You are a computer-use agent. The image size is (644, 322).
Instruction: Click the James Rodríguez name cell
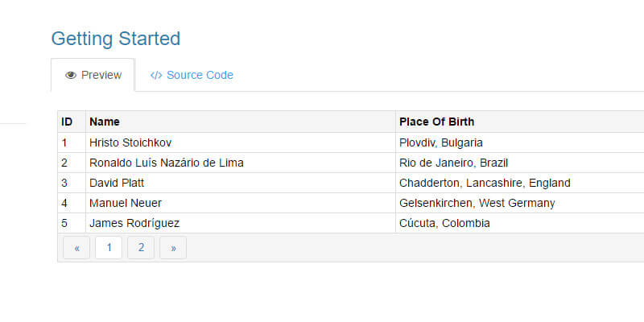(x=133, y=223)
